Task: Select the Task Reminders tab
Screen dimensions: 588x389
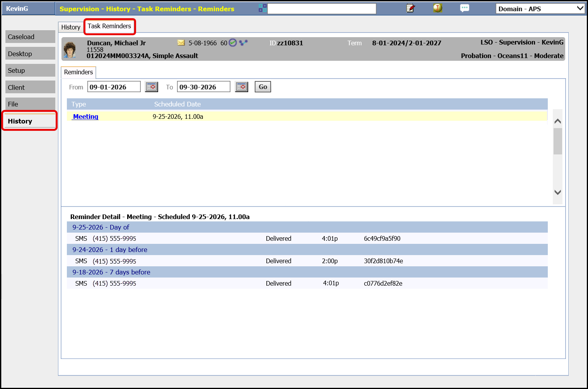Action: coord(109,26)
